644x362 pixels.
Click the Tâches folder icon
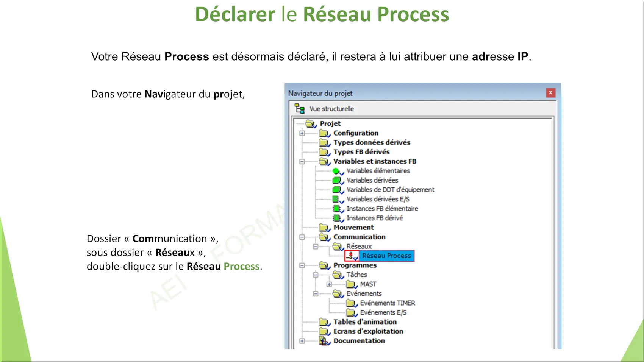pyautogui.click(x=338, y=275)
